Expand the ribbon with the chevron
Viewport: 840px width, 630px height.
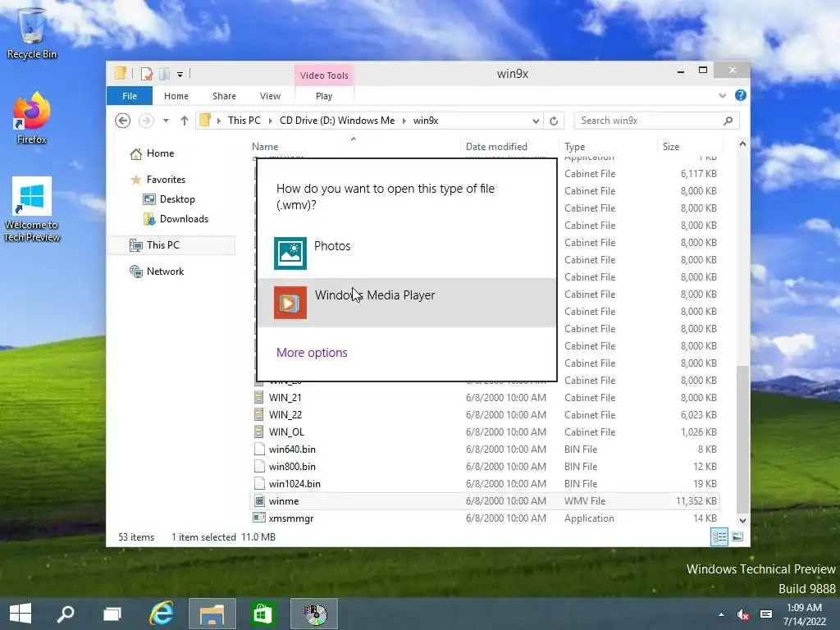(x=722, y=95)
